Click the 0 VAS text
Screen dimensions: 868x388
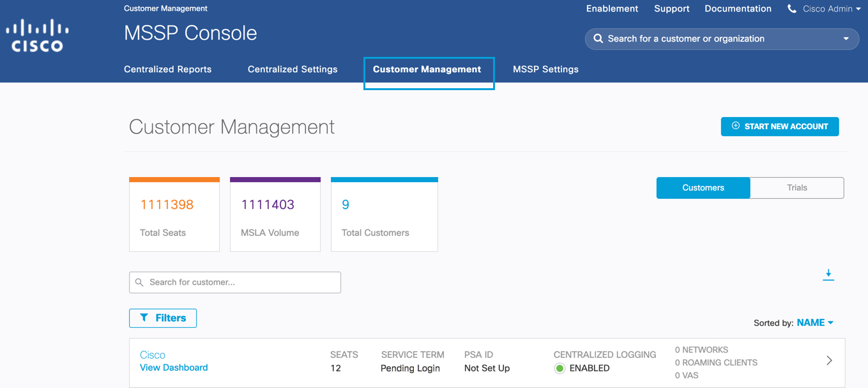[687, 375]
